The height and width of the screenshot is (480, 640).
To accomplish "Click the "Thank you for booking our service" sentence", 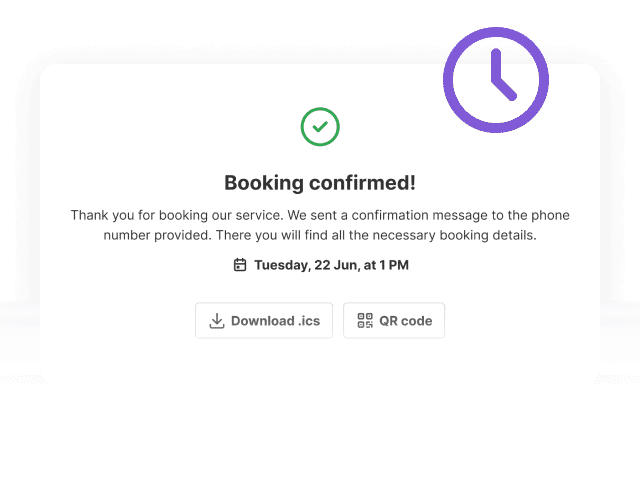I will [177, 215].
